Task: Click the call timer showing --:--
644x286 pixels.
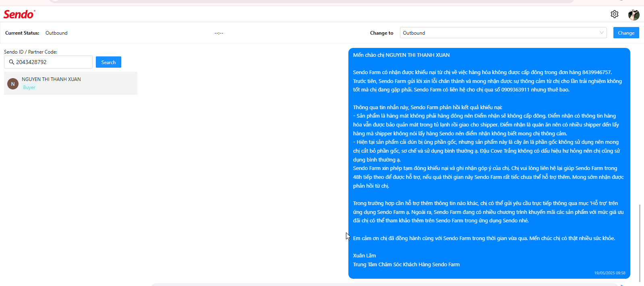Action: [219, 33]
